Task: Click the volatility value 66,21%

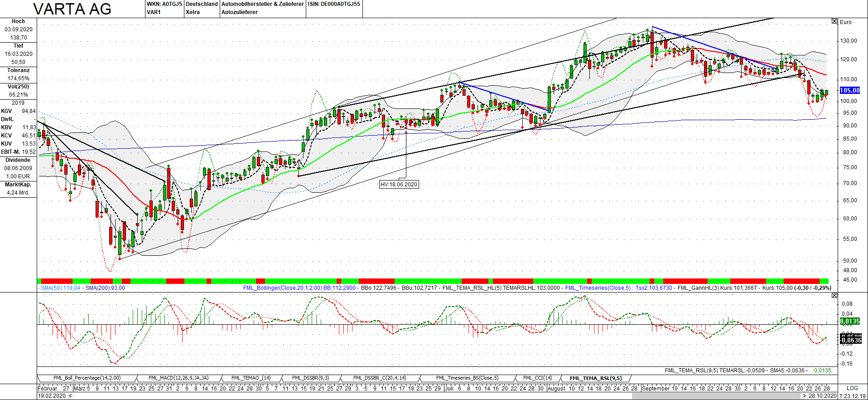Action: [19, 95]
